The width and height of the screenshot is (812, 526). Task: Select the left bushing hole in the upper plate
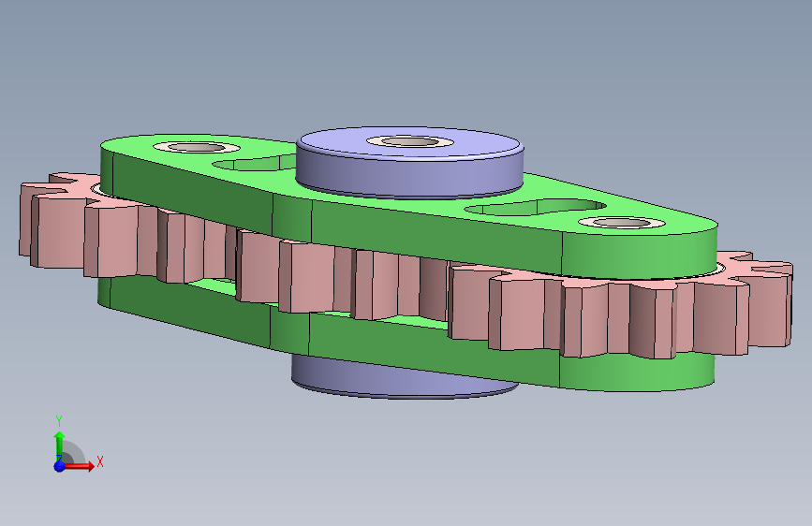(x=197, y=148)
